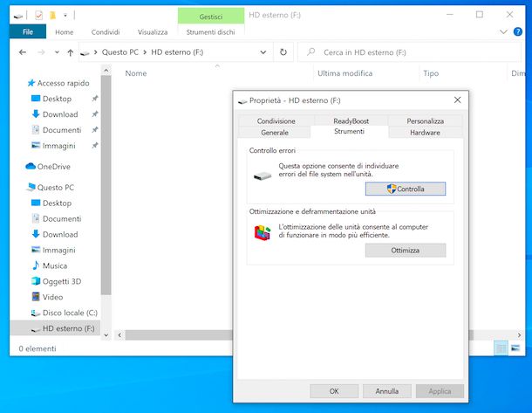532x413 pixels.
Task: Click the pin icon next to Immagini
Action: pos(95,145)
